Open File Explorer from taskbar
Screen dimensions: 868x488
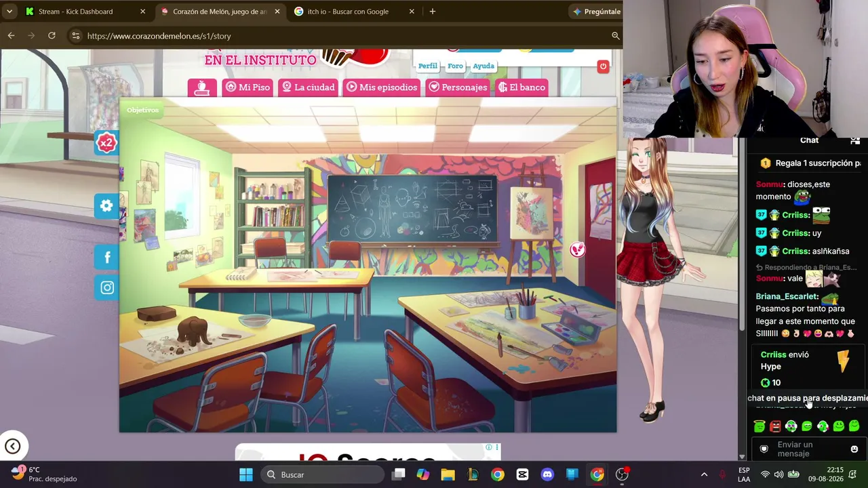(x=448, y=474)
